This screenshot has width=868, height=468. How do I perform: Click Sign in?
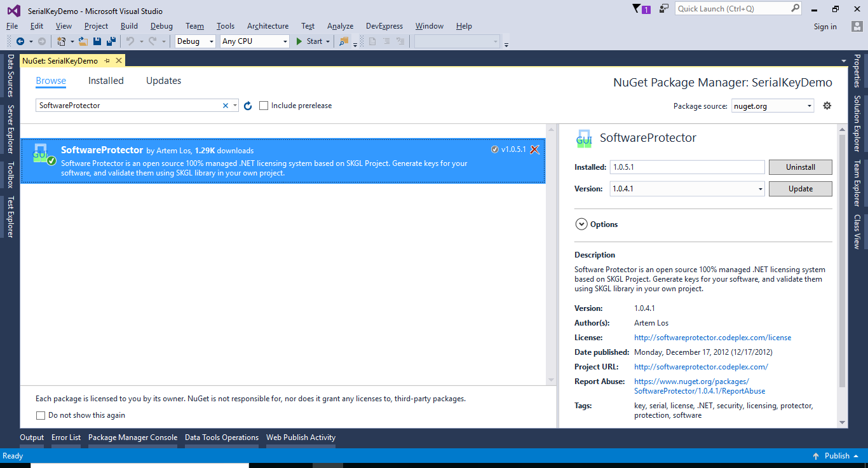pos(825,27)
